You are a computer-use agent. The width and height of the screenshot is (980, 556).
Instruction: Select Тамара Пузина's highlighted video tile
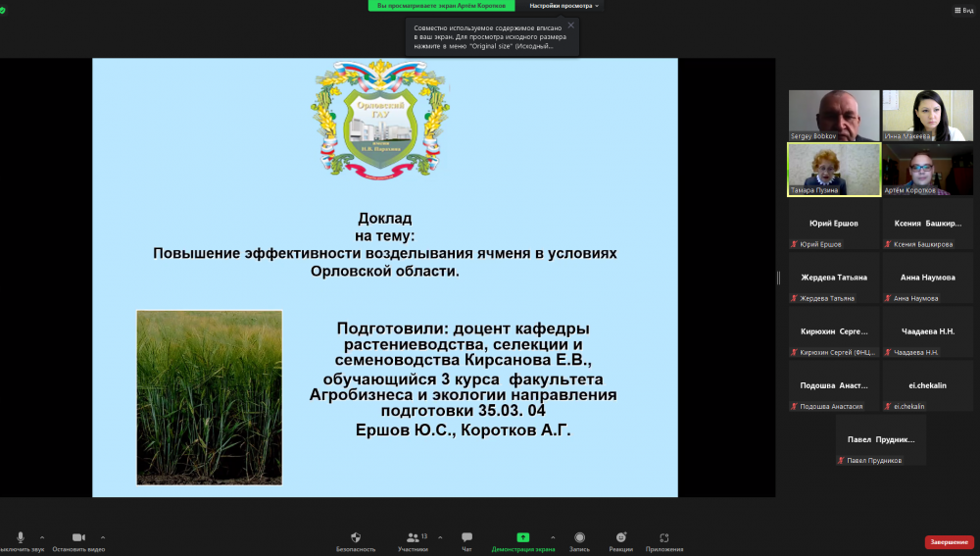point(833,170)
